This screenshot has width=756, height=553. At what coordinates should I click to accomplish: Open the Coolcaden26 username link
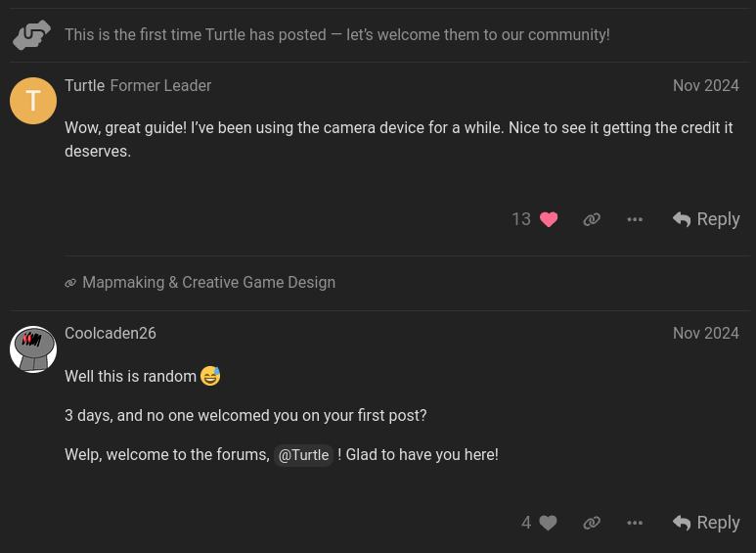click(x=111, y=334)
